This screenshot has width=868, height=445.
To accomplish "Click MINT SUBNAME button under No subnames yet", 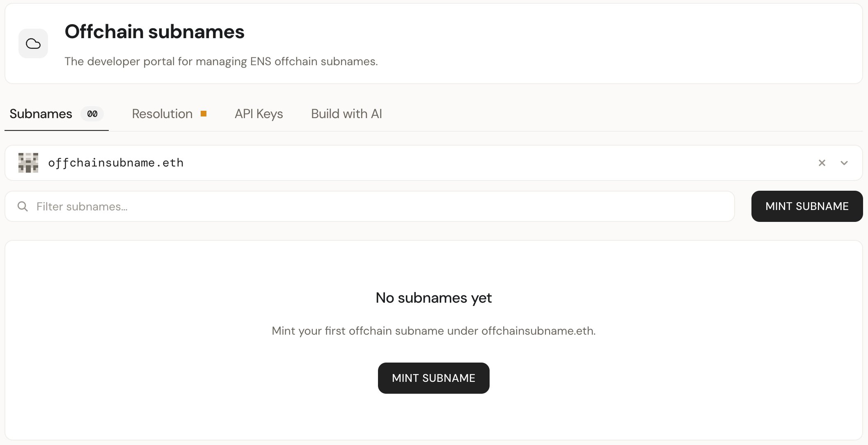I will click(433, 378).
